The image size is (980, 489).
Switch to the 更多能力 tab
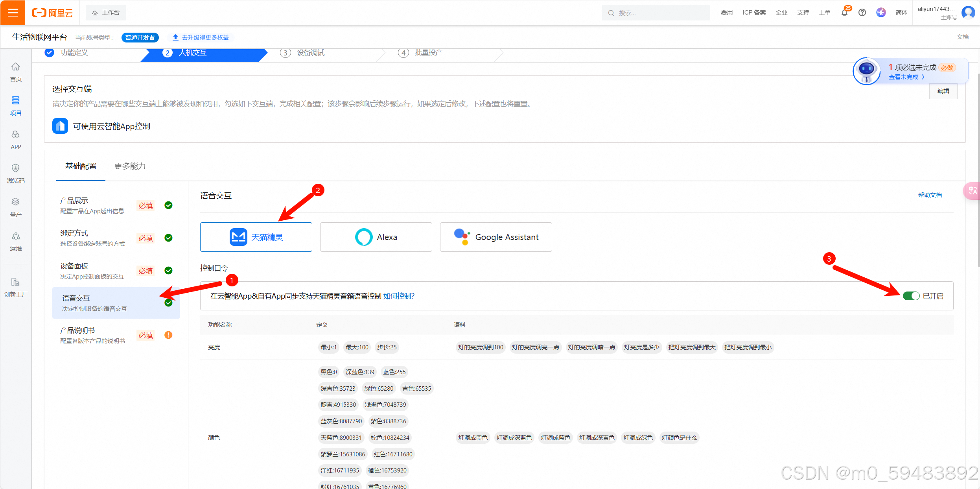[x=130, y=166]
